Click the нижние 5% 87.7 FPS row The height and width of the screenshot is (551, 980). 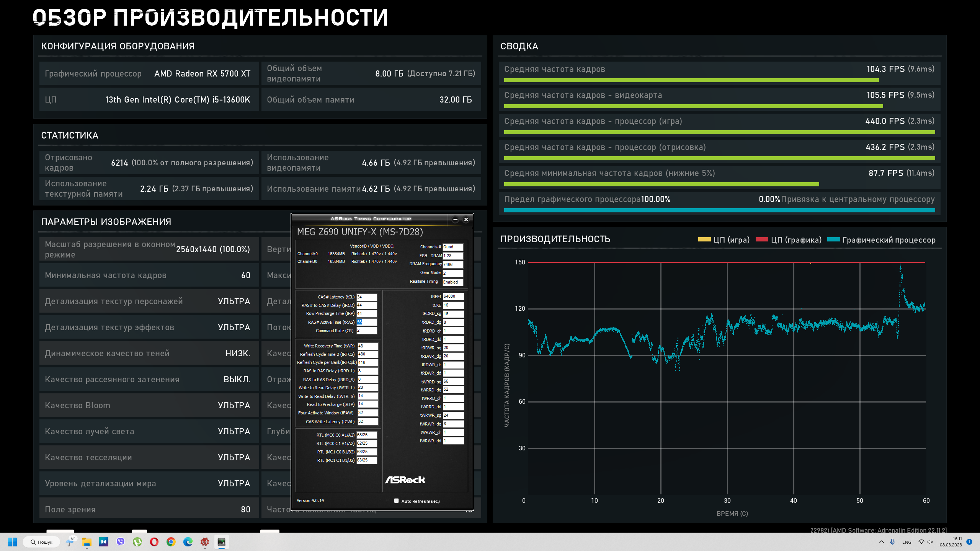(719, 177)
